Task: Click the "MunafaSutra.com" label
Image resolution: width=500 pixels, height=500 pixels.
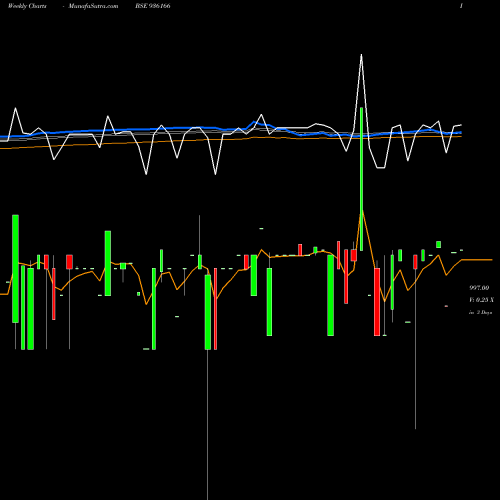Action: tap(93, 6)
